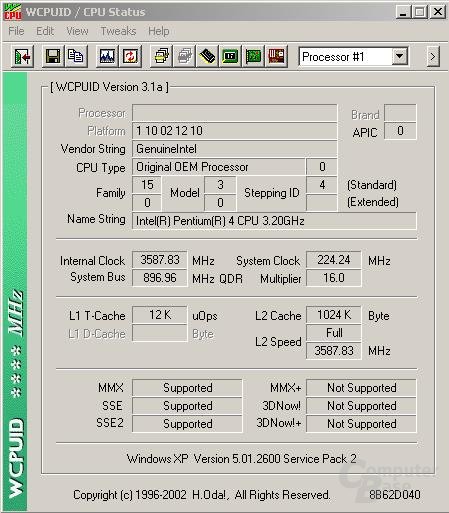The width and height of the screenshot is (449, 513).
Task: Click the Copyright H.Oda! text
Action: tap(202, 495)
